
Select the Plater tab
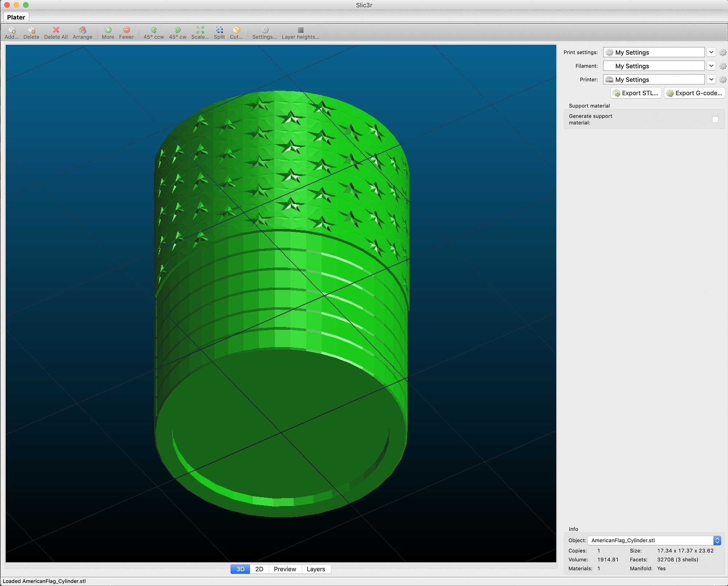tap(16, 17)
